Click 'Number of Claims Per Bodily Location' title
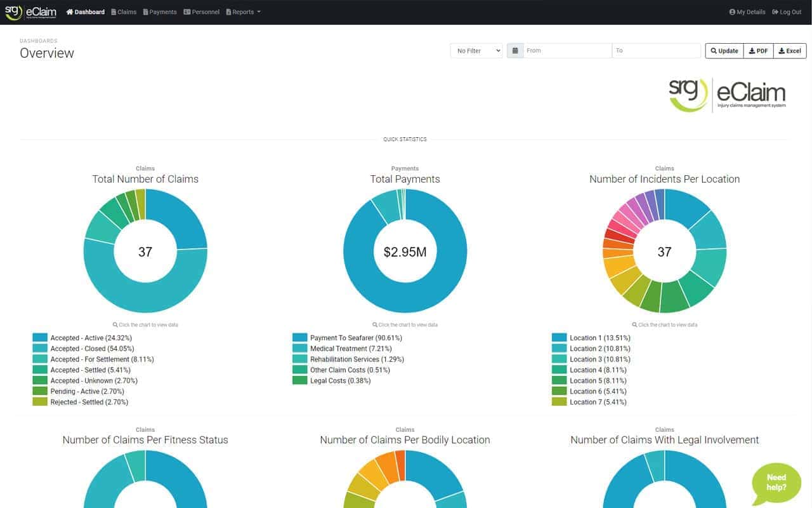812x508 pixels. [405, 440]
